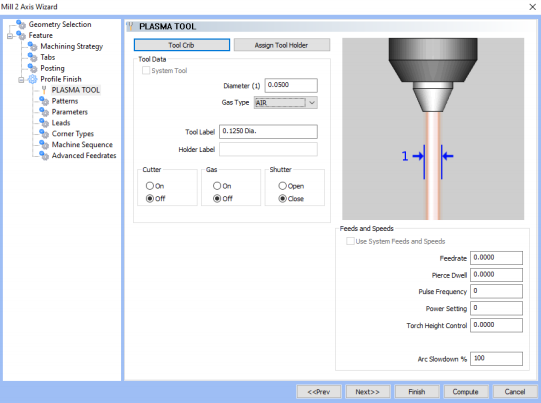Viewport: 541px width, 403px height.
Task: Click the Corner Types gear icon
Action: (x=44, y=134)
